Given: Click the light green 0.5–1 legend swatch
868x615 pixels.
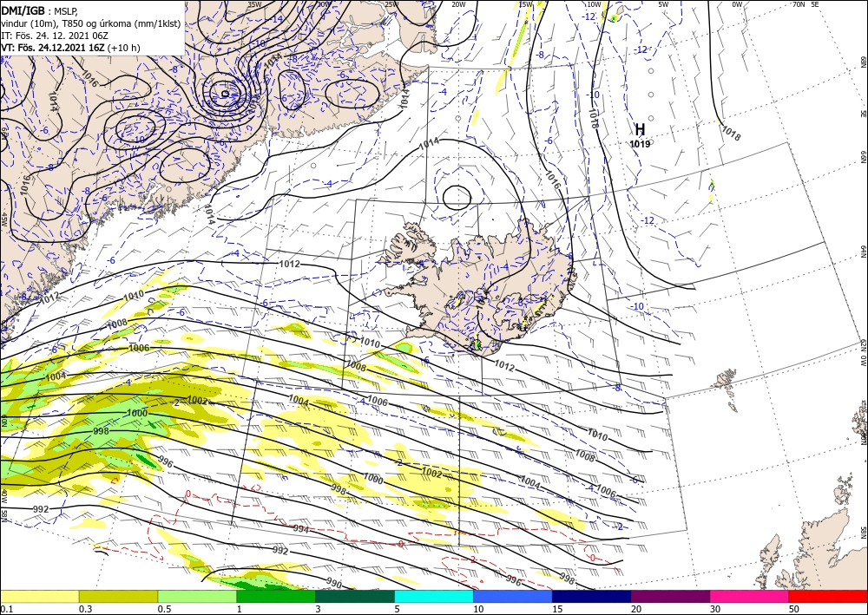Looking at the screenshot, I should coord(197,596).
